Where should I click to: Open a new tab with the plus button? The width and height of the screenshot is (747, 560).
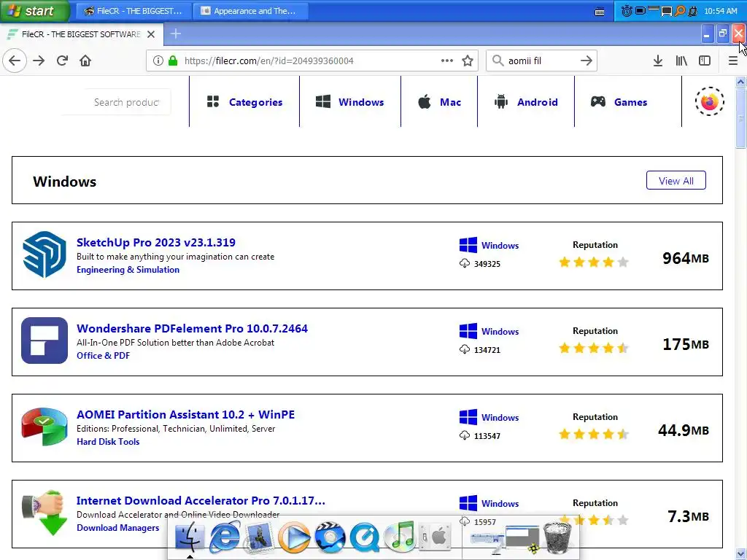[176, 34]
